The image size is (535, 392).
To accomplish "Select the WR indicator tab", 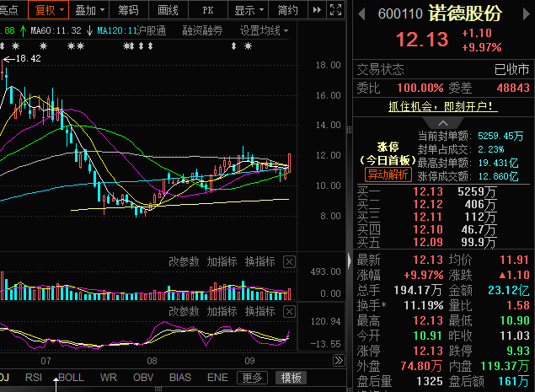I will [108, 378].
